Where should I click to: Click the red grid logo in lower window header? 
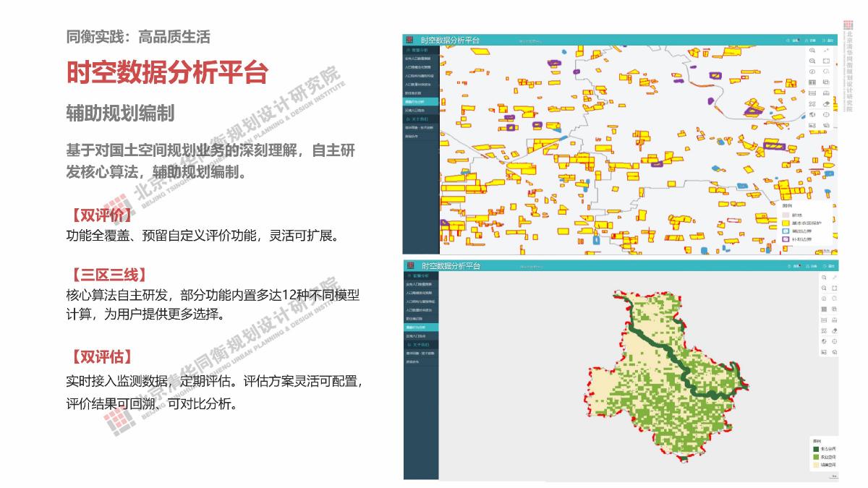point(409,266)
